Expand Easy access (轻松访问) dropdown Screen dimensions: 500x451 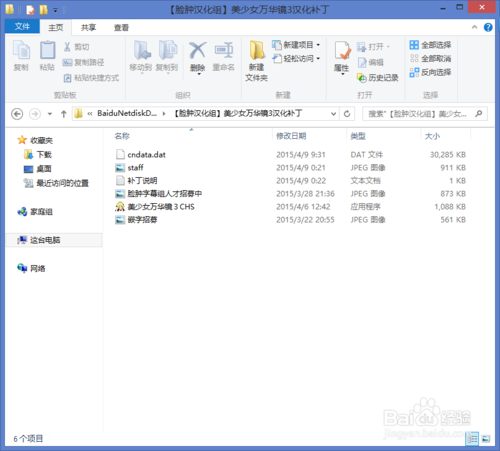296,59
